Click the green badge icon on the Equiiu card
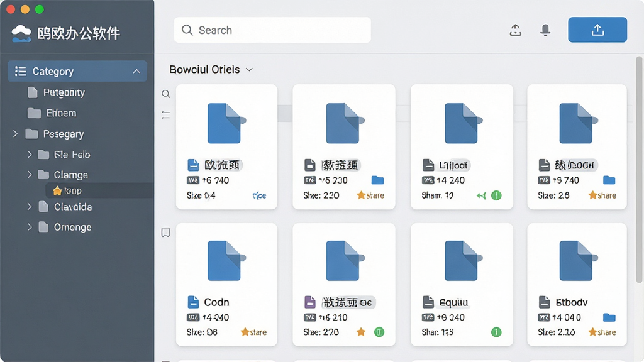 click(496, 332)
